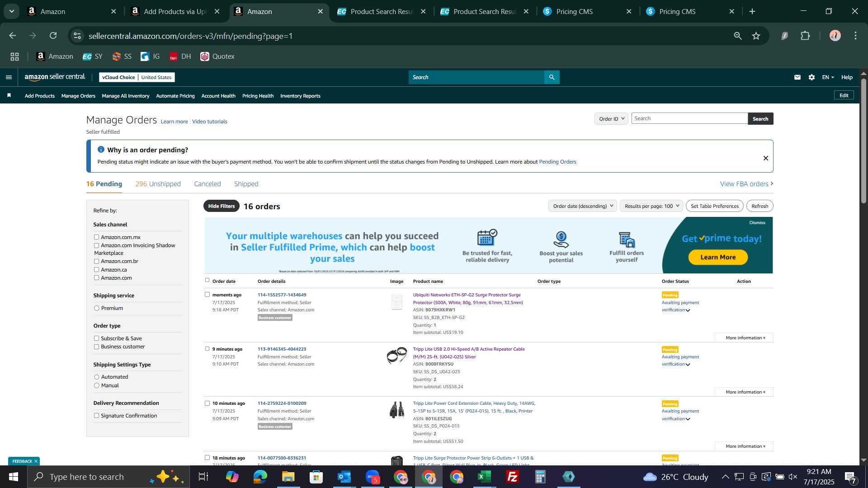Screen dimensions: 868x488
Task: Open the Amazon bookmark in bookmarks bar
Action: [55, 56]
